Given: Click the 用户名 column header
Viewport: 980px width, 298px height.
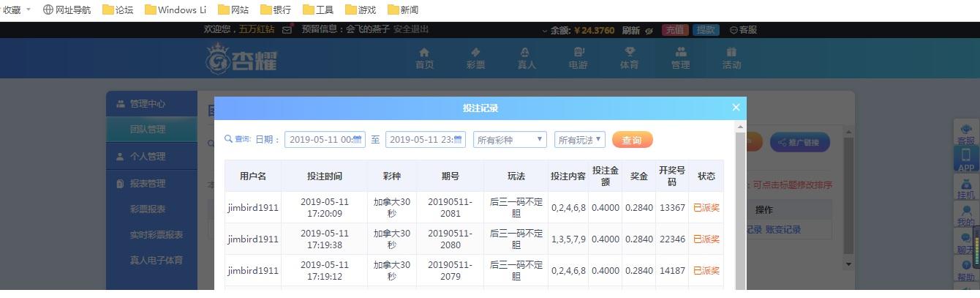Looking at the screenshot, I should (253, 176).
